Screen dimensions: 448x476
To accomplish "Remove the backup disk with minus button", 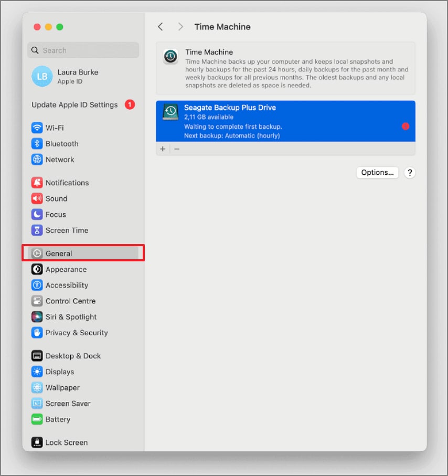I will coord(177,149).
